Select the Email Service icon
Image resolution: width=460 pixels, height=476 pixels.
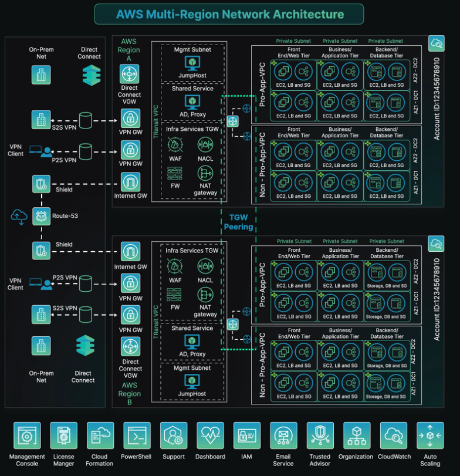[x=283, y=436]
